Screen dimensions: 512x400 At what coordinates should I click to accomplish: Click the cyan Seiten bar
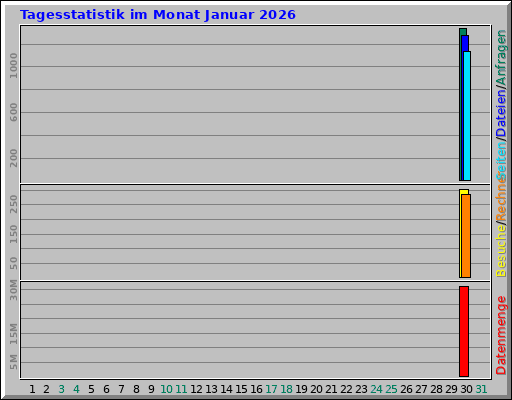tap(467, 116)
